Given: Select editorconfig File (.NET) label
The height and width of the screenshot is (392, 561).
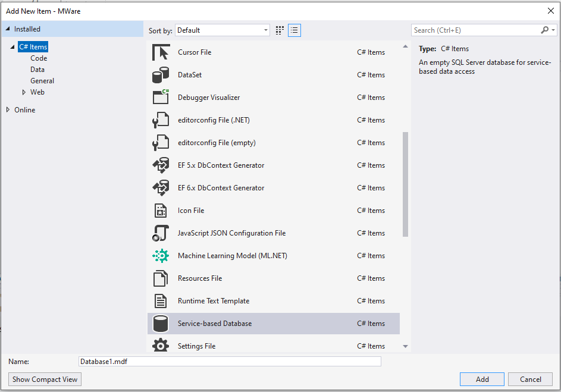Looking at the screenshot, I should tap(214, 120).
